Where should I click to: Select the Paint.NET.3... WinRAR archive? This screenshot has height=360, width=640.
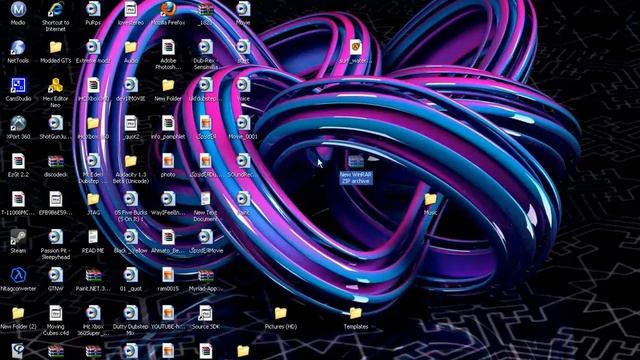coord(93,275)
